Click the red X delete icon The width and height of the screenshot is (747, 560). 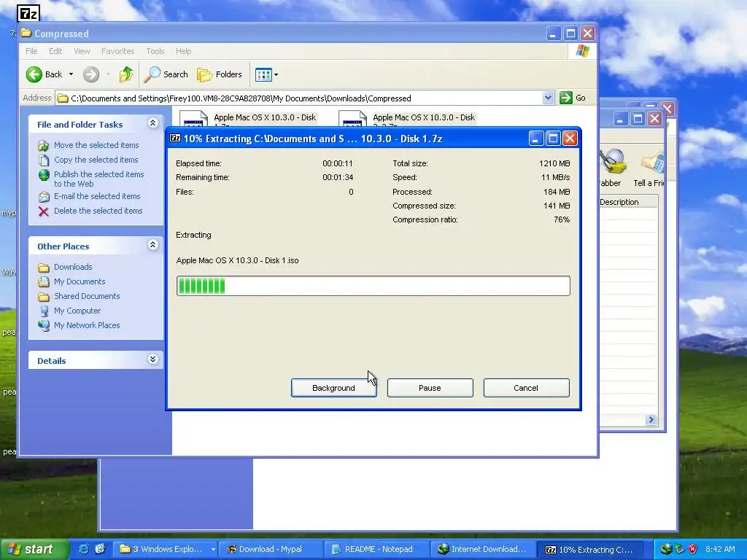point(43,211)
